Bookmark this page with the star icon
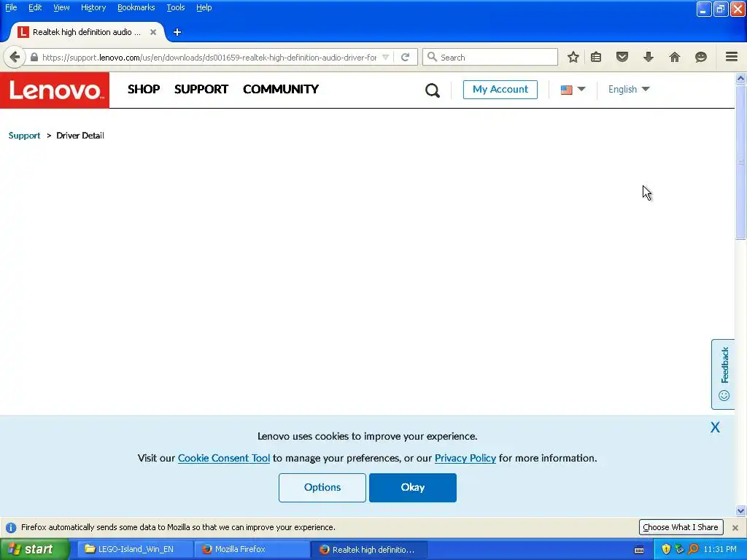The height and width of the screenshot is (560, 747). click(573, 57)
